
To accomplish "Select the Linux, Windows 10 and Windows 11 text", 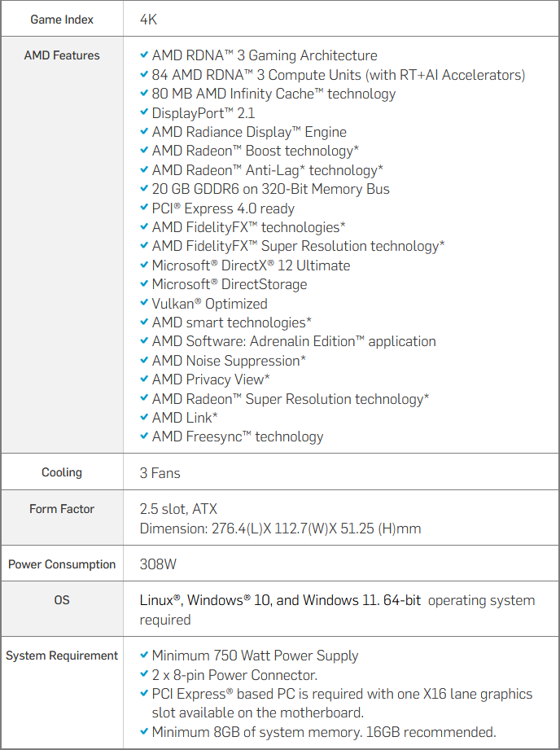I will (x=280, y=600).
